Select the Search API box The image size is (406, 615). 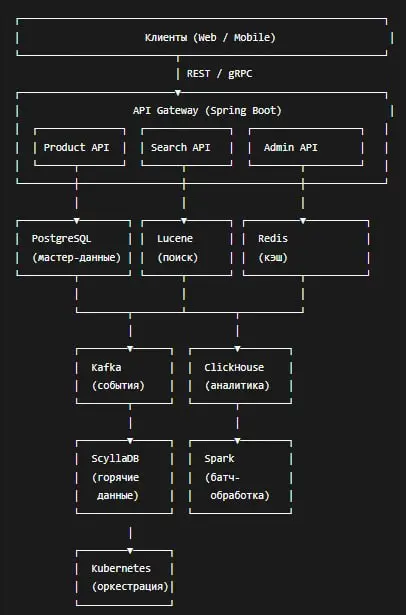(x=187, y=147)
